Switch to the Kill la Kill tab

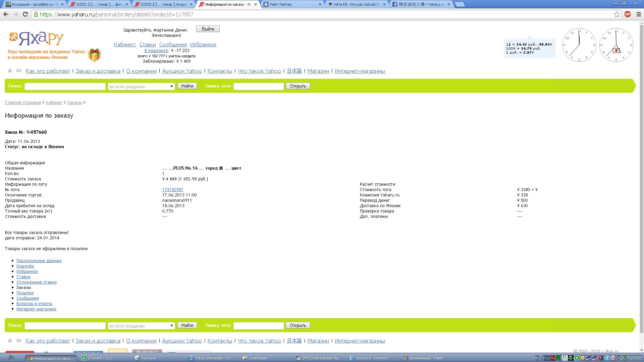357,4
